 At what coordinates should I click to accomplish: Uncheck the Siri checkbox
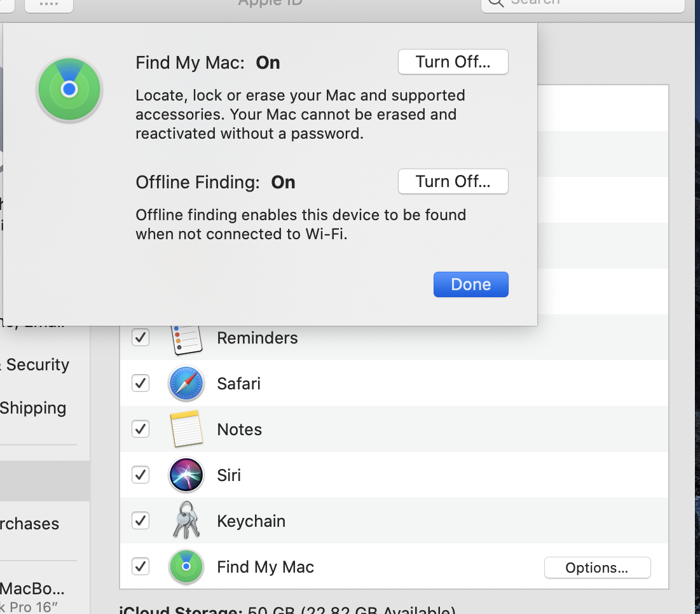click(141, 475)
